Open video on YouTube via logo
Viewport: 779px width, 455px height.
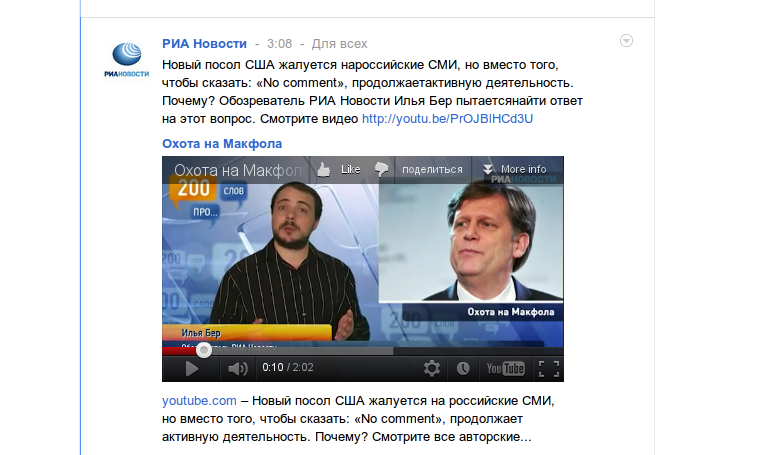point(505,368)
